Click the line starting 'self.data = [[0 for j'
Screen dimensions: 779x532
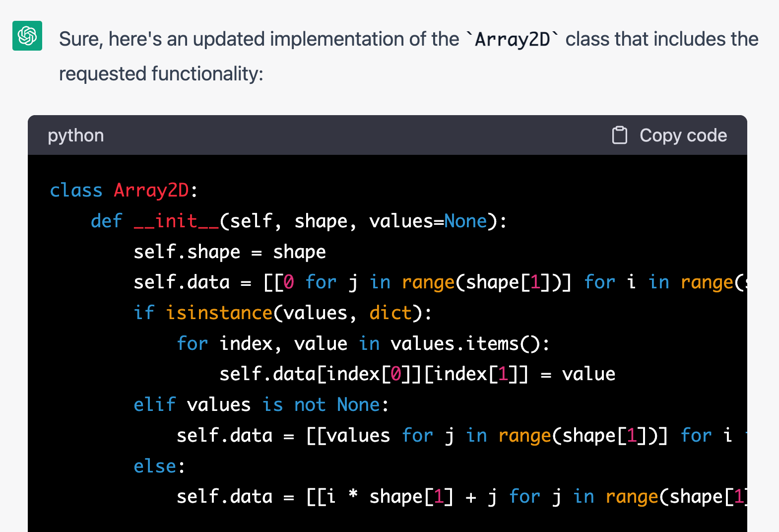440,282
